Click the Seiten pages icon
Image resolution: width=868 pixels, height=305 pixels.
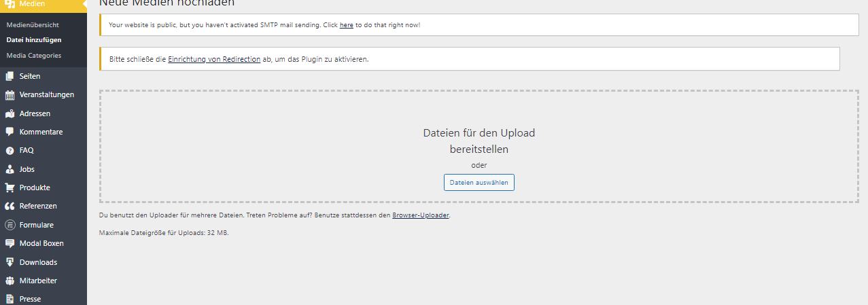pos(10,76)
